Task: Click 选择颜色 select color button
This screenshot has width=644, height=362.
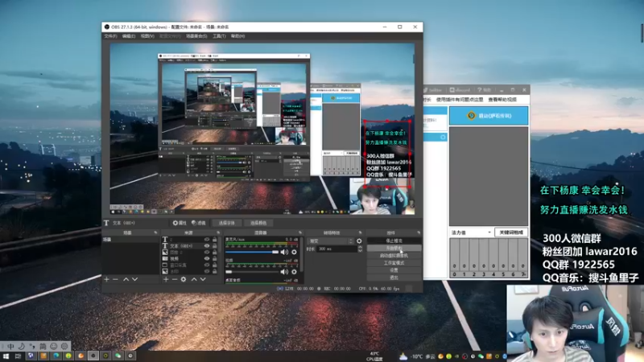Action: tap(258, 223)
